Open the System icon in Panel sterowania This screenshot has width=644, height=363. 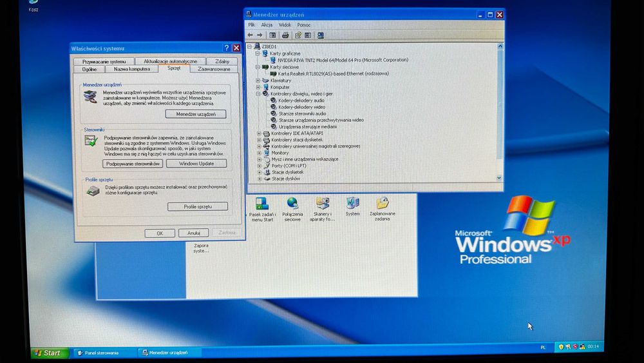click(352, 207)
